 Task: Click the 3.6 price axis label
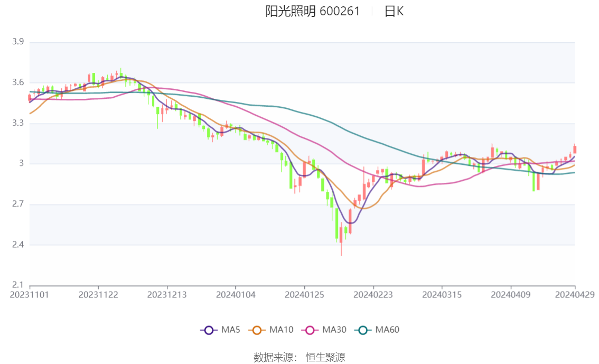(18, 82)
